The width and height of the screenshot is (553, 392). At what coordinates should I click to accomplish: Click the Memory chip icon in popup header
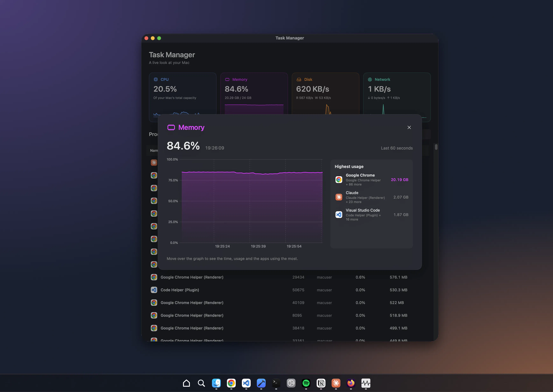click(171, 127)
